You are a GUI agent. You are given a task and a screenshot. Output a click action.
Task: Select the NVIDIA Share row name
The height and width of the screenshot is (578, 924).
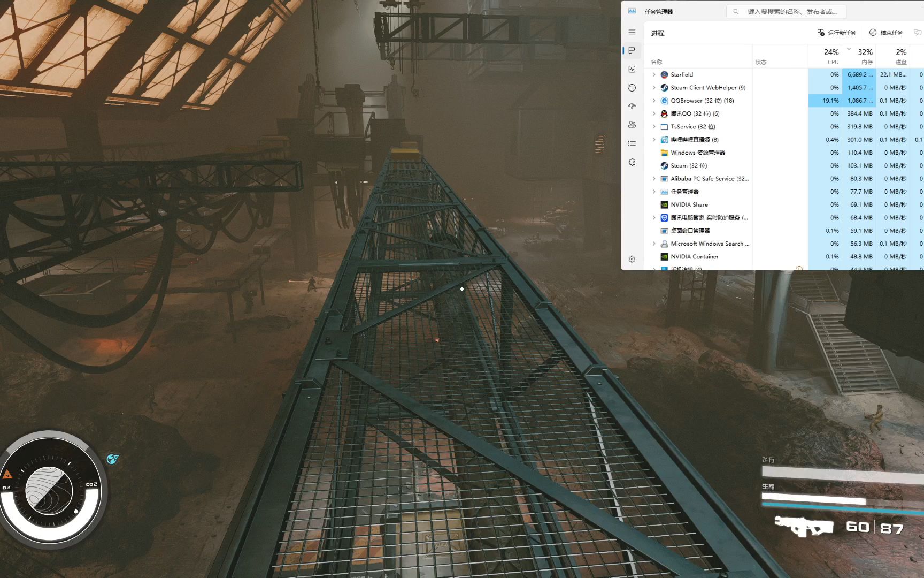689,204
